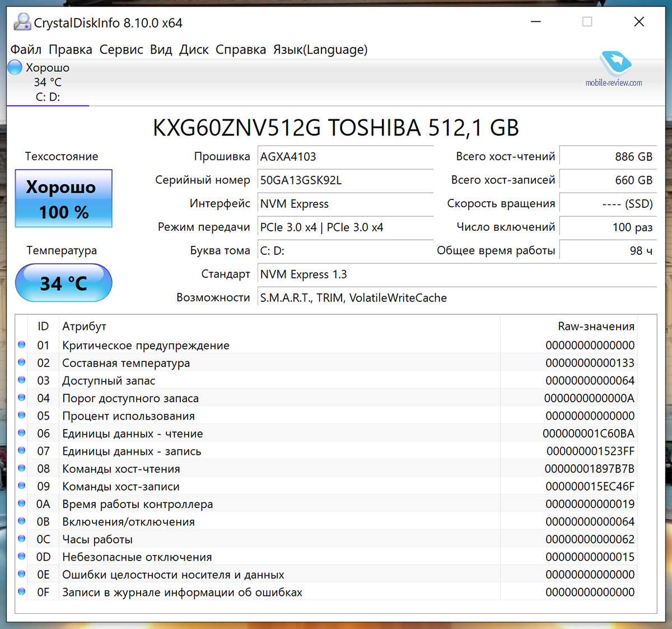Click the drive letter field C: D:
Screen dimensions: 672x629
346,251
